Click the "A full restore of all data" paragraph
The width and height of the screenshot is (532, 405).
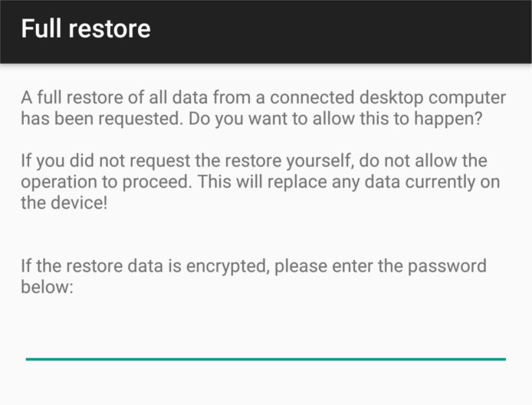263,108
